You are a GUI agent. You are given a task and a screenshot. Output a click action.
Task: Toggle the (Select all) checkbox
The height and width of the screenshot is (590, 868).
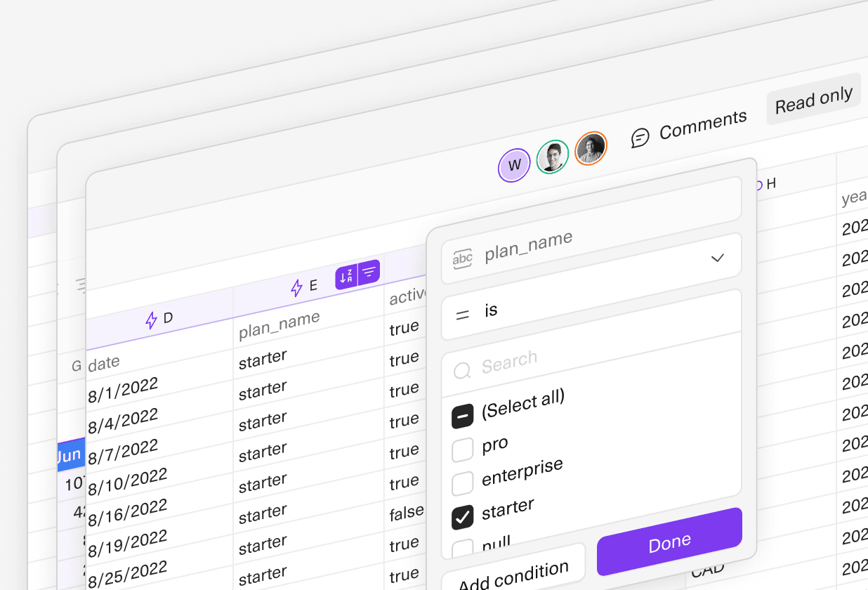click(462, 417)
